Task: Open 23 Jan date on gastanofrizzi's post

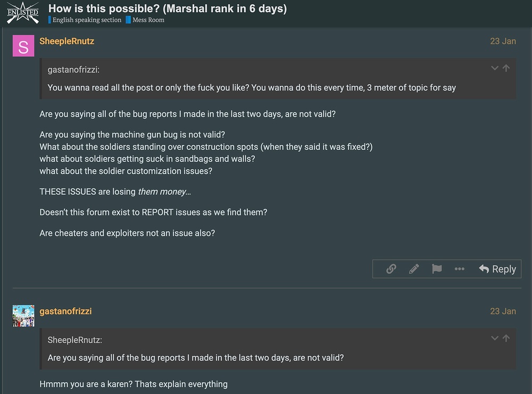Action: coord(503,311)
